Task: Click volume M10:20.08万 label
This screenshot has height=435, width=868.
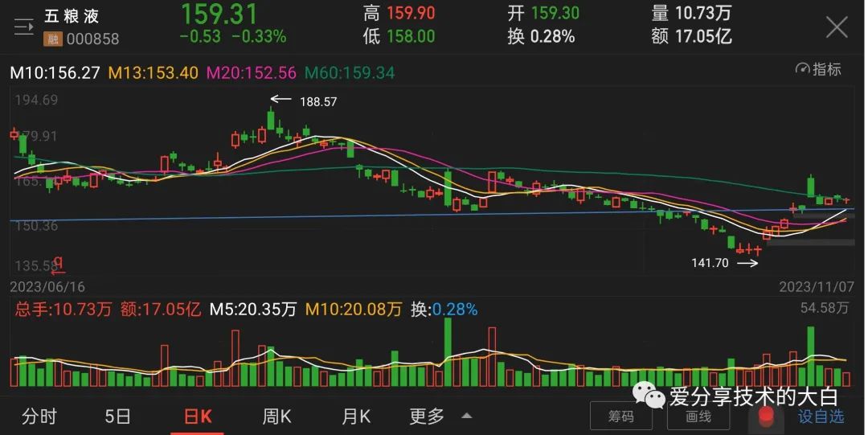Action: [353, 310]
